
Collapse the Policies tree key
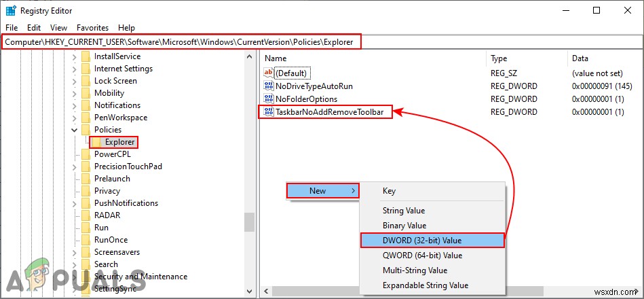coord(74,130)
